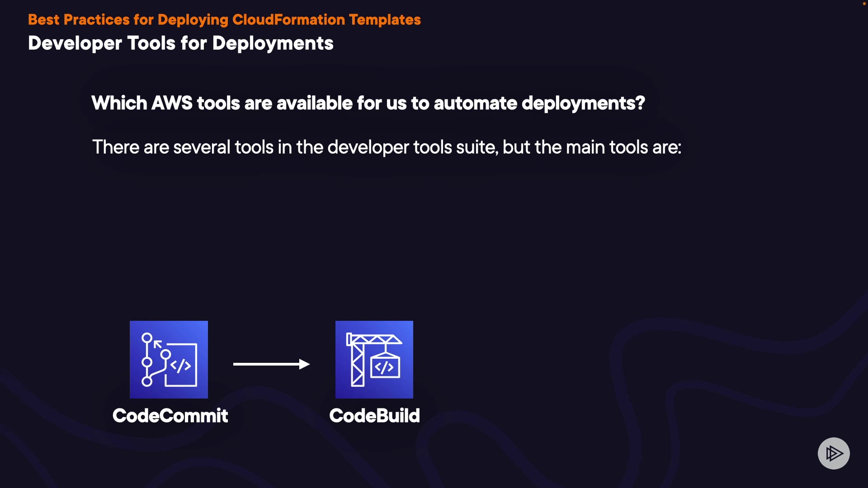This screenshot has width=868, height=488.
Task: Click the orange Best Practices course title
Action: pyautogui.click(x=224, y=20)
